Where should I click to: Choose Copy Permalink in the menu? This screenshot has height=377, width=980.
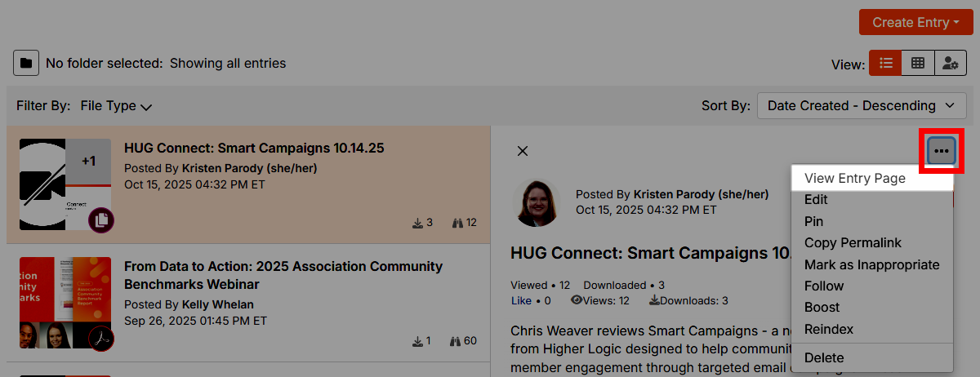pos(853,243)
